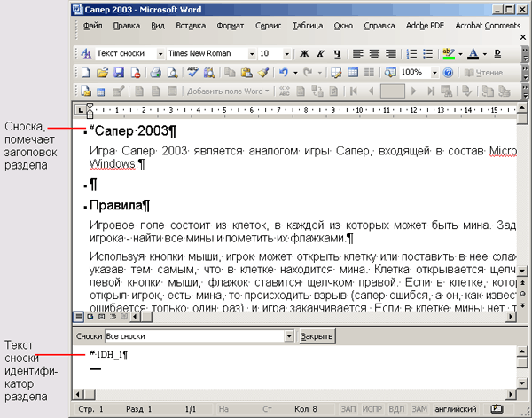
Task: Insert a table using the grid icon
Action: [x=353, y=73]
